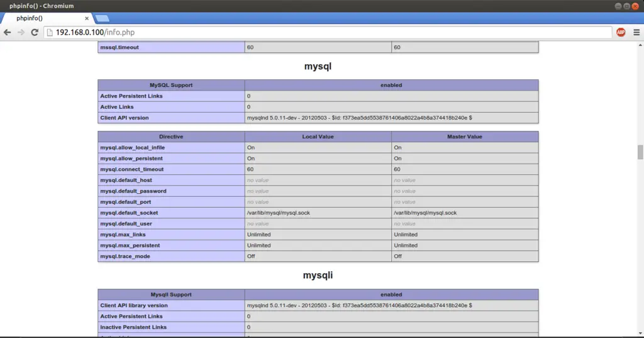Click the mysqli table Active Persistent Links label
Image resolution: width=644 pixels, height=338 pixels.
[x=131, y=316]
